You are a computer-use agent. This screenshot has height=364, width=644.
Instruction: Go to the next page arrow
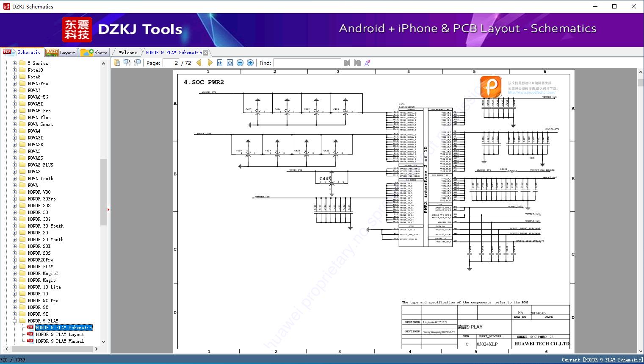pyautogui.click(x=210, y=63)
